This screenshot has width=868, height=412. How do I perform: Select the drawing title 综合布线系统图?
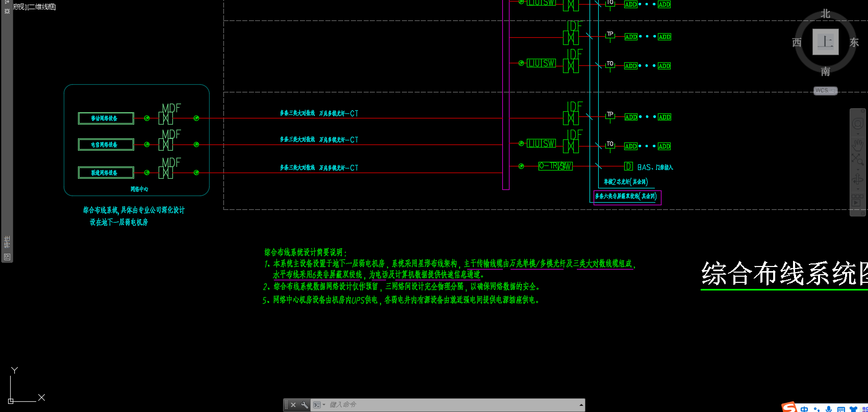[x=784, y=273]
